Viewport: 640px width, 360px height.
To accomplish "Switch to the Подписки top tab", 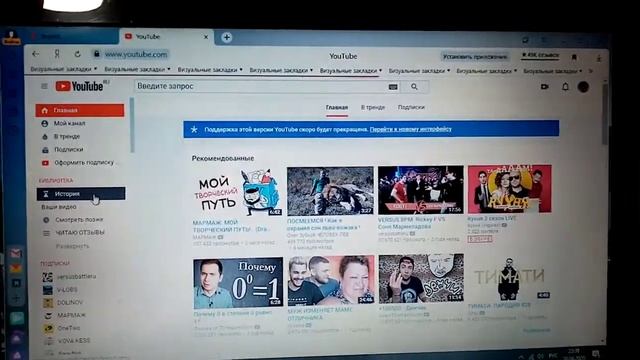I will 411,107.
